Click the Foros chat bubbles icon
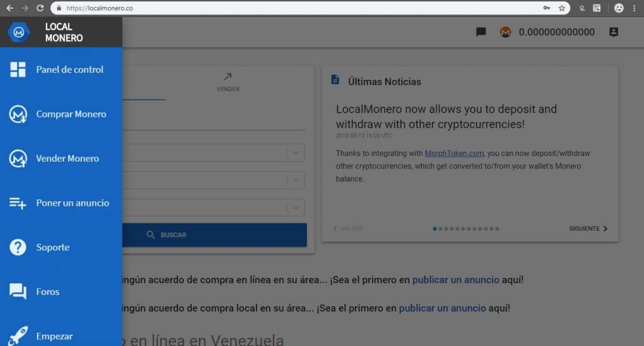The height and width of the screenshot is (346, 644). click(x=18, y=291)
